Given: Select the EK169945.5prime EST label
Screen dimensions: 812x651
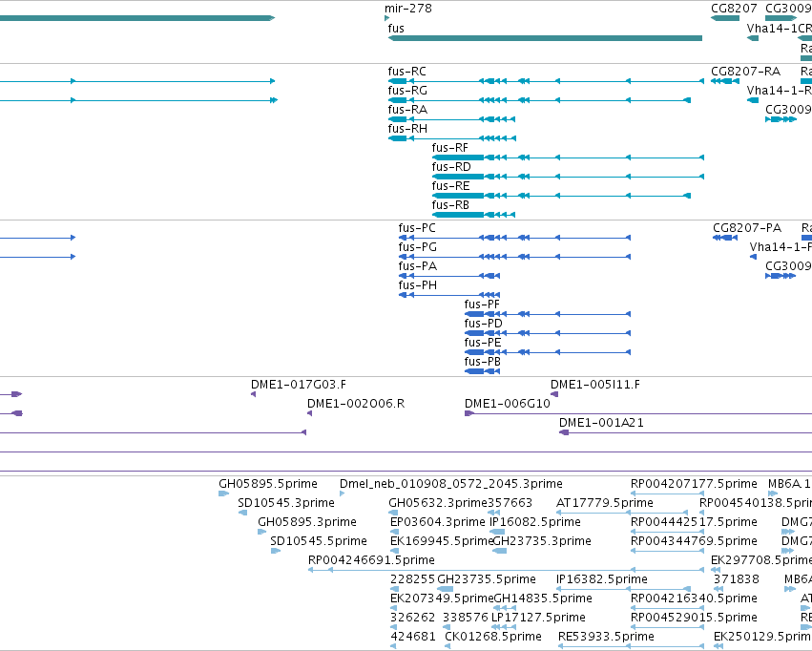Looking at the screenshot, I should point(442,542).
